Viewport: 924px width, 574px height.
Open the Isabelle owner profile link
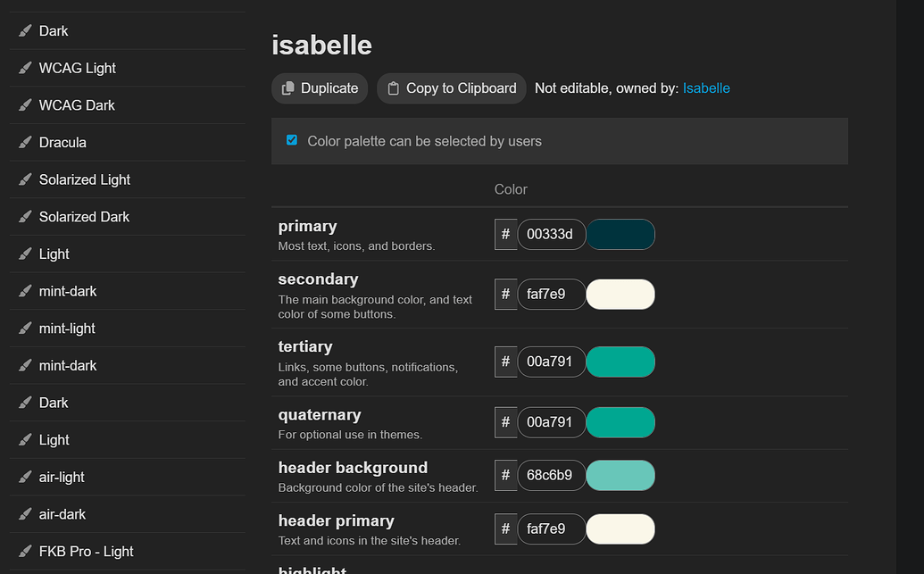click(x=706, y=88)
